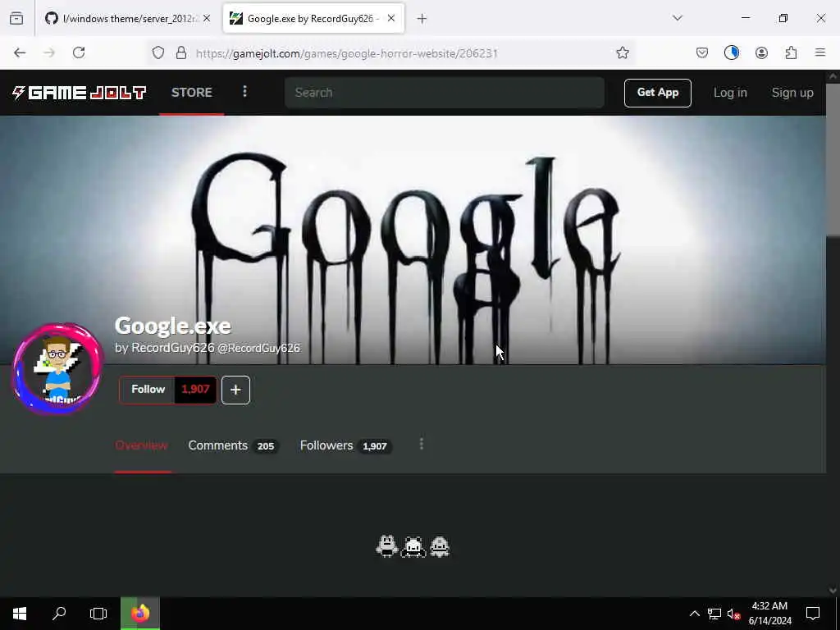
Task: Open Task View on the taskbar
Action: [x=98, y=614]
